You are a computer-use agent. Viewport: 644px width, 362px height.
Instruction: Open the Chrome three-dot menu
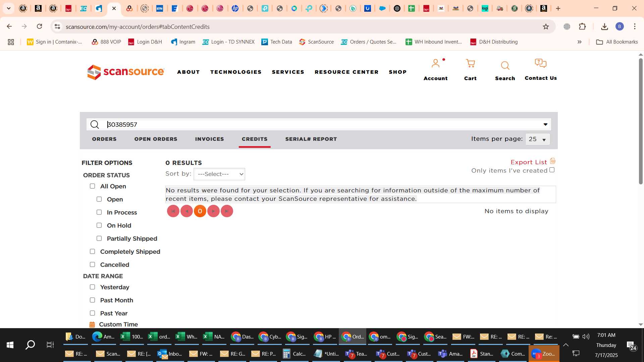[635, 26]
